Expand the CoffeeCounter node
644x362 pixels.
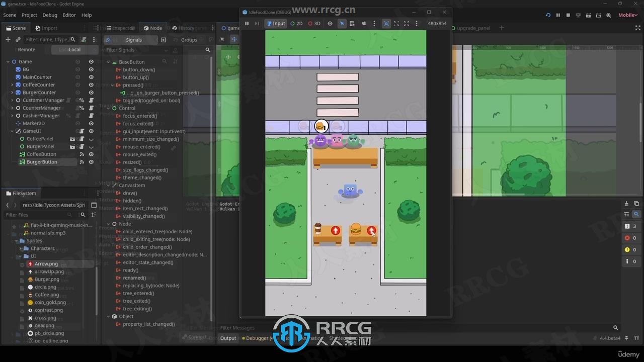tap(12, 85)
